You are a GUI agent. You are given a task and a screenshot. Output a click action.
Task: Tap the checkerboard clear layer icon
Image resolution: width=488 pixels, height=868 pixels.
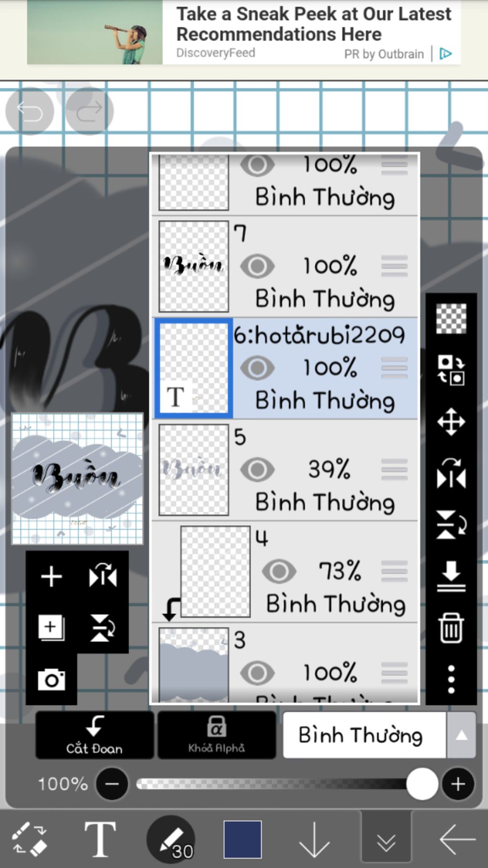[451, 318]
